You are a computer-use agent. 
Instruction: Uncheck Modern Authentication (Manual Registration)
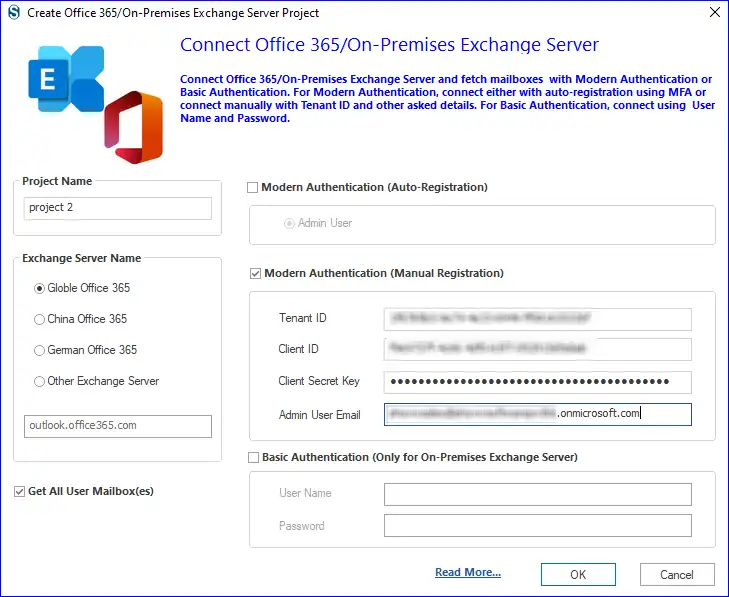255,273
